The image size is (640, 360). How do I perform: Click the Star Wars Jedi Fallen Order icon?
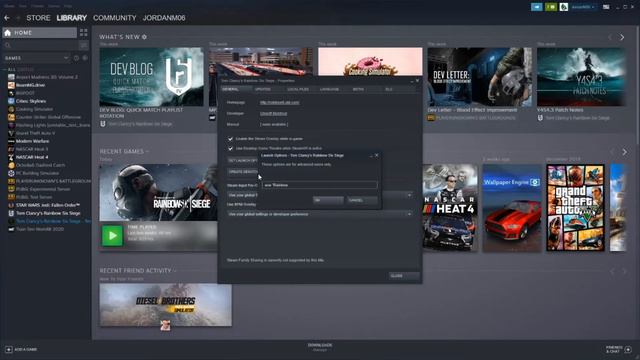pyautogui.click(x=11, y=205)
